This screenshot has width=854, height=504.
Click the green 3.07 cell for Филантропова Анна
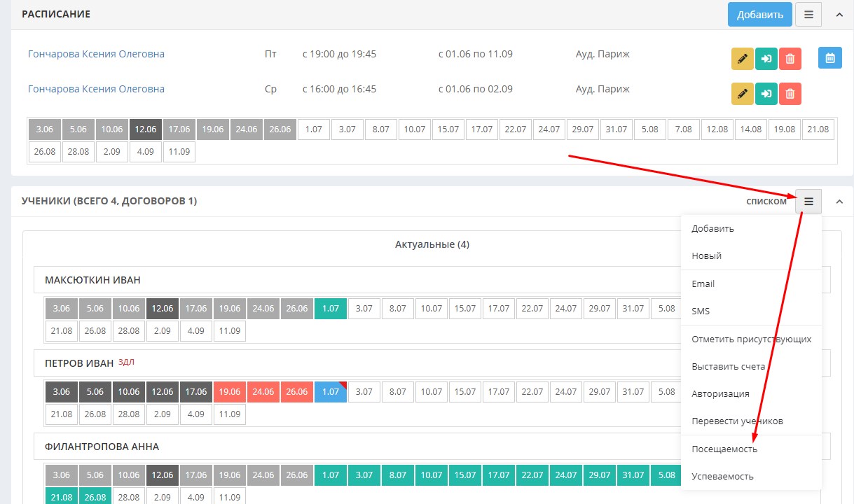(364, 475)
